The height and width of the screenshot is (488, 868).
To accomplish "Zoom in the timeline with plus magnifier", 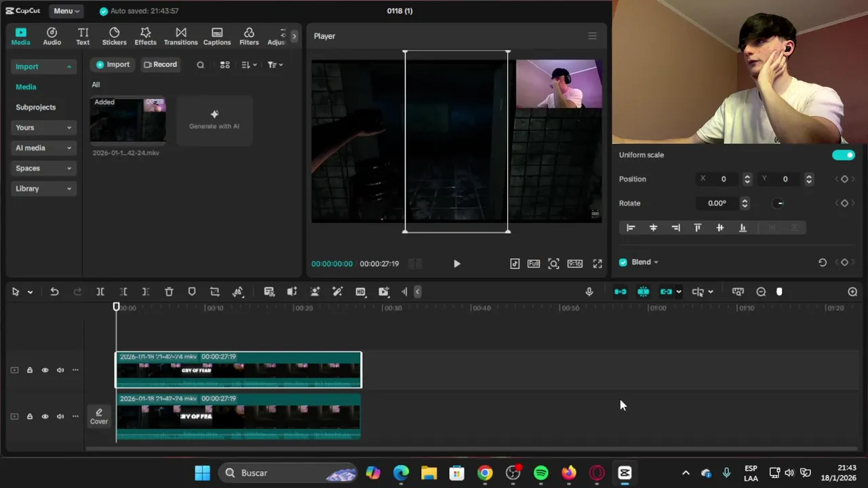I will [852, 291].
